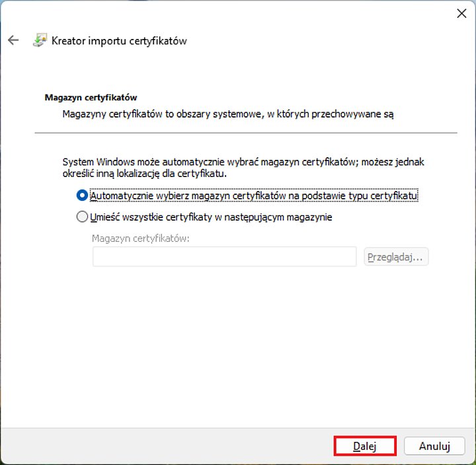Cancel the wizard with Anuluj

[x=434, y=446]
